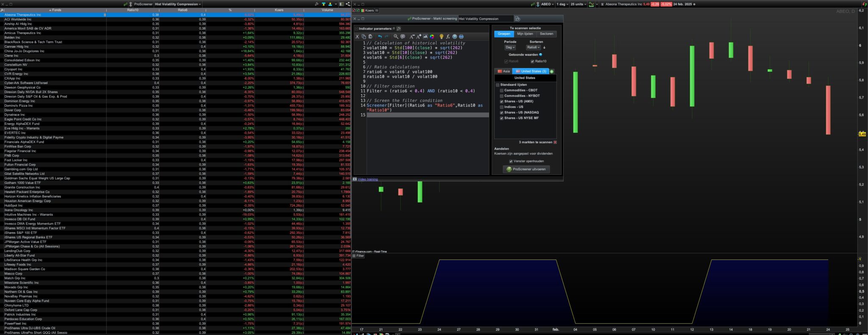Open the 1 dag timeframe dropdown
Screen dimensions: 868x335
pyautogui.click(x=562, y=4)
